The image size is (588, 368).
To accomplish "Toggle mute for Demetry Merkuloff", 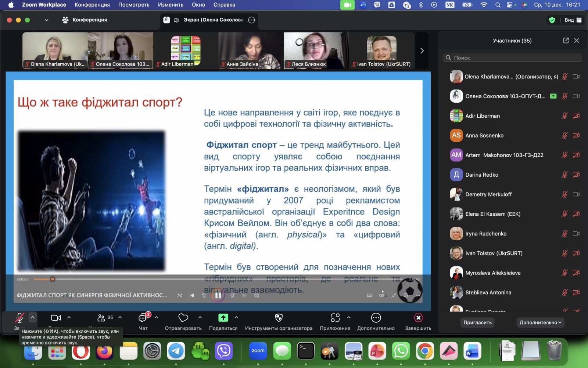I will pyautogui.click(x=564, y=194).
